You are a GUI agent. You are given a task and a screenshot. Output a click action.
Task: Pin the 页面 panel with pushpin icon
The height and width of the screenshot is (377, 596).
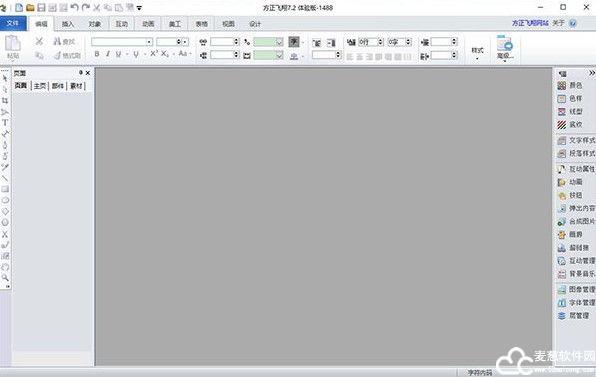(x=81, y=73)
